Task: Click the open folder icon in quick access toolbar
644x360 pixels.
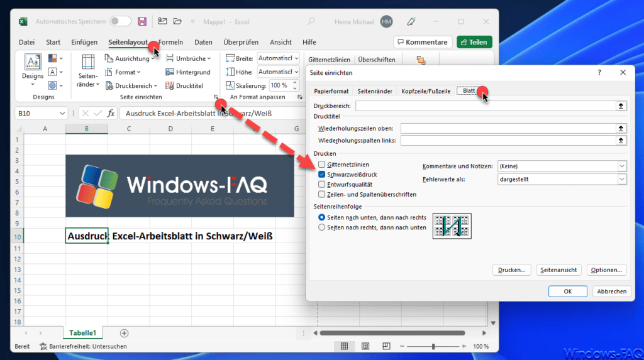Action: click(177, 21)
